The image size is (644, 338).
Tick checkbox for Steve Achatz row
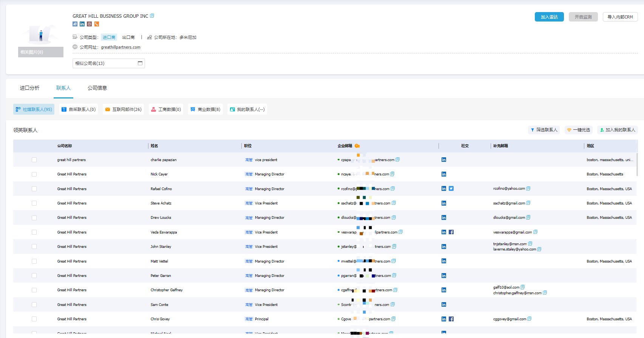pyautogui.click(x=34, y=203)
